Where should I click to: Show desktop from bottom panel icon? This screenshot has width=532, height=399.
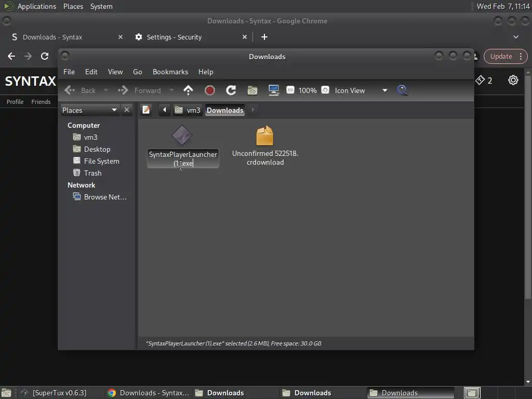point(6,393)
